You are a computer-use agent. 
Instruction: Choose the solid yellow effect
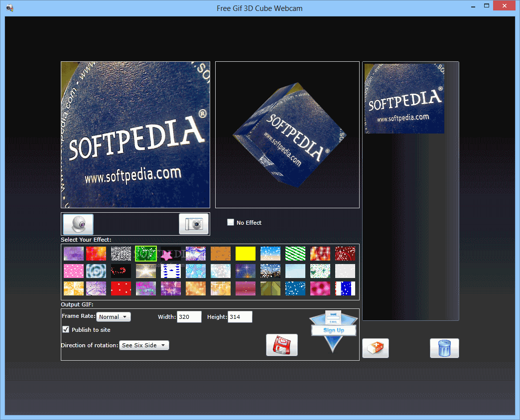[x=246, y=254]
